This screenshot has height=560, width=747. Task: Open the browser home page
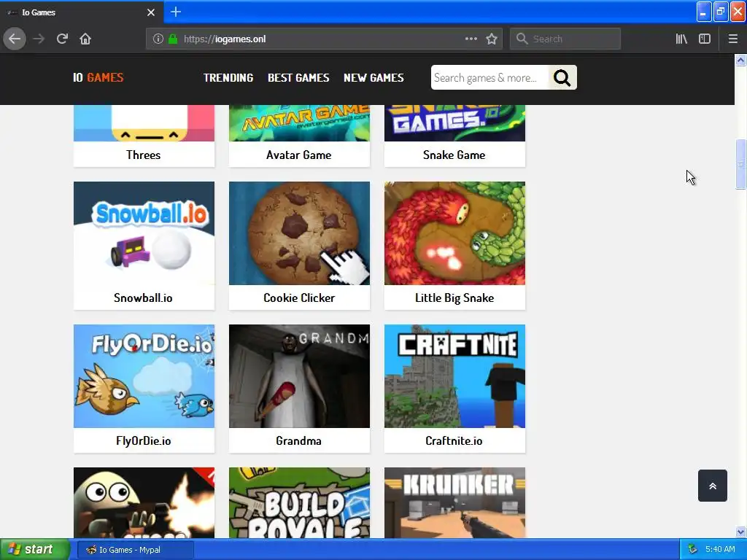coord(85,39)
